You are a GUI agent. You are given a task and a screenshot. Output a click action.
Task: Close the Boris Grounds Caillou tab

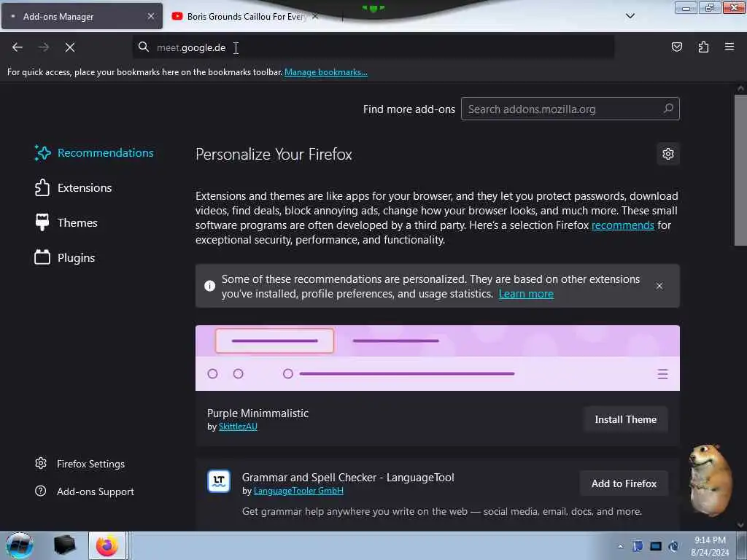tap(315, 16)
